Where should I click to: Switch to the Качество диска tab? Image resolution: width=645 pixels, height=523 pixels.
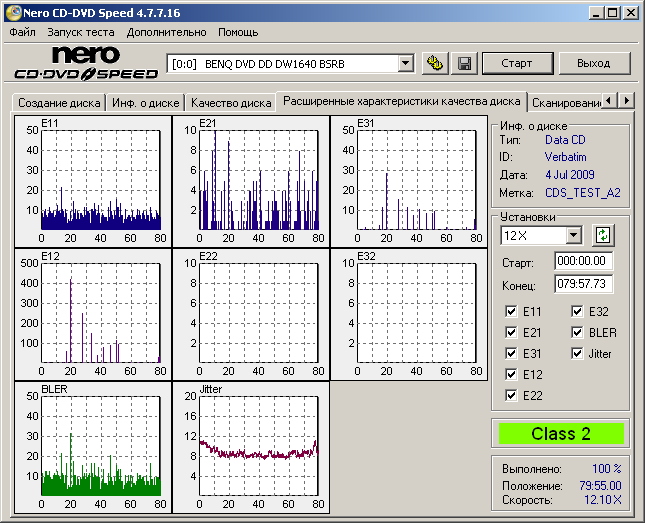231,103
